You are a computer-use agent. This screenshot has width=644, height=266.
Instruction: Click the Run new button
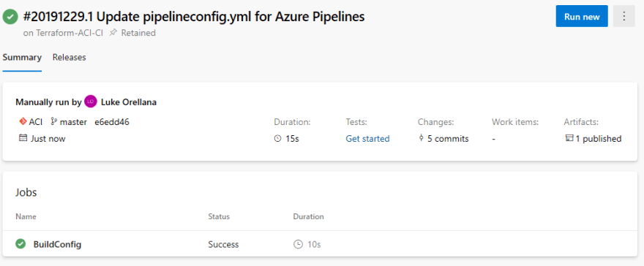582,16
